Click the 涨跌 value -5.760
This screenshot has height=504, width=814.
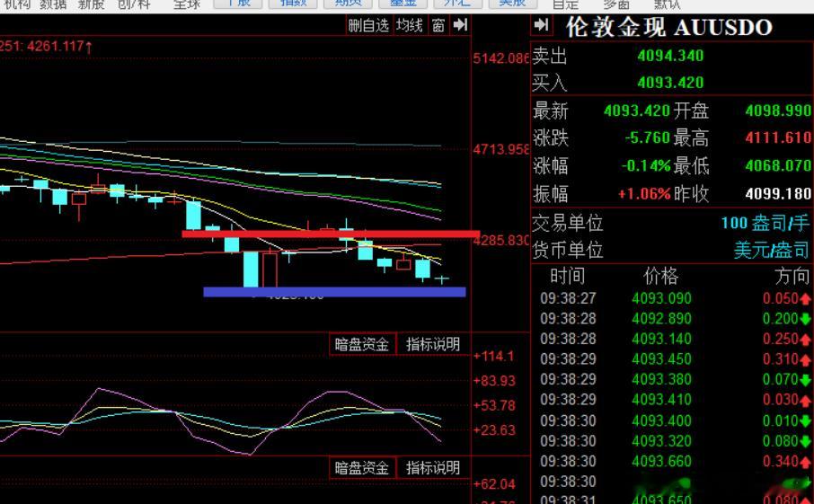pyautogui.click(x=648, y=137)
